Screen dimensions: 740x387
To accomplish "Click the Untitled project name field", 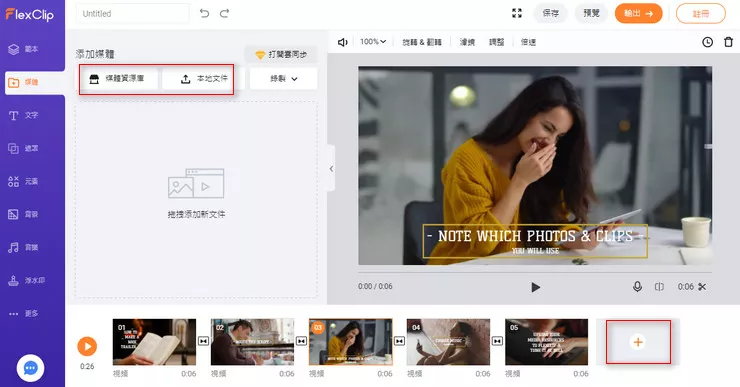I will click(x=133, y=14).
